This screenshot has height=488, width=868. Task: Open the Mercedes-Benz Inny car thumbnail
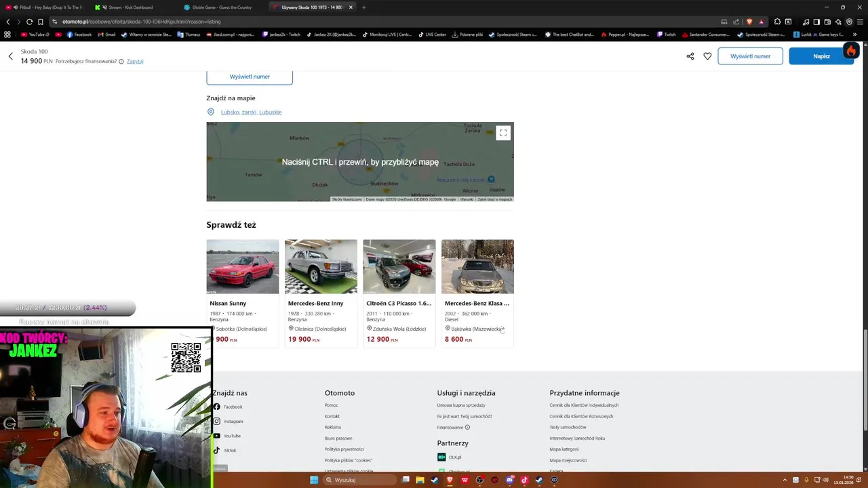321,266
